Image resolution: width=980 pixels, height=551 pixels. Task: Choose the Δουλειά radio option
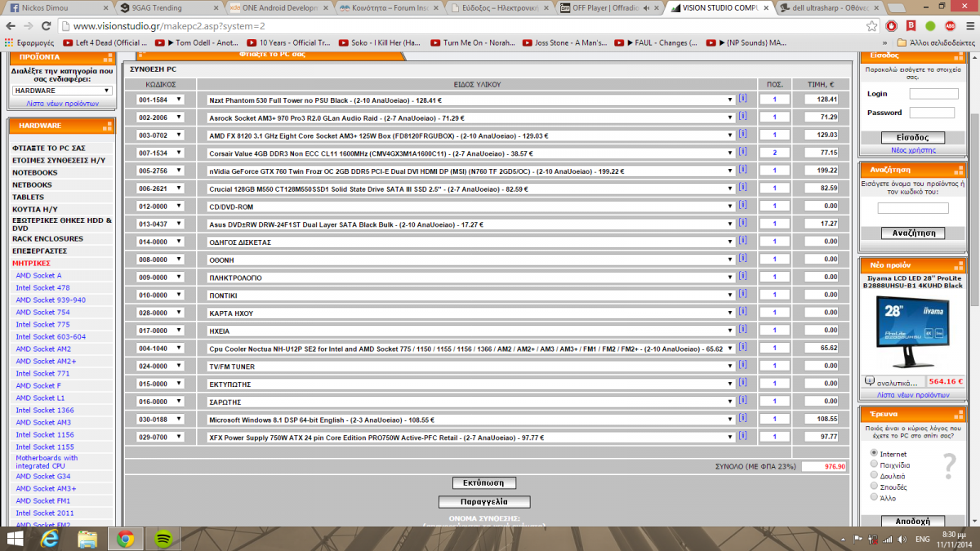(875, 474)
